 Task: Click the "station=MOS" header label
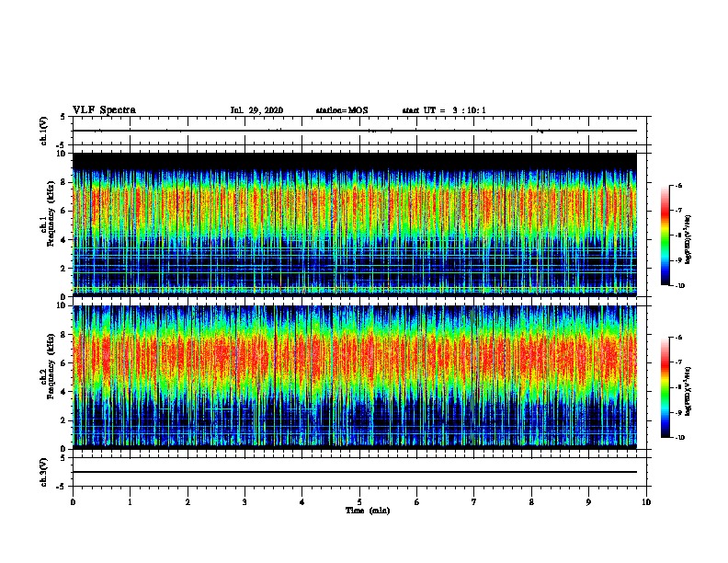click(x=342, y=110)
